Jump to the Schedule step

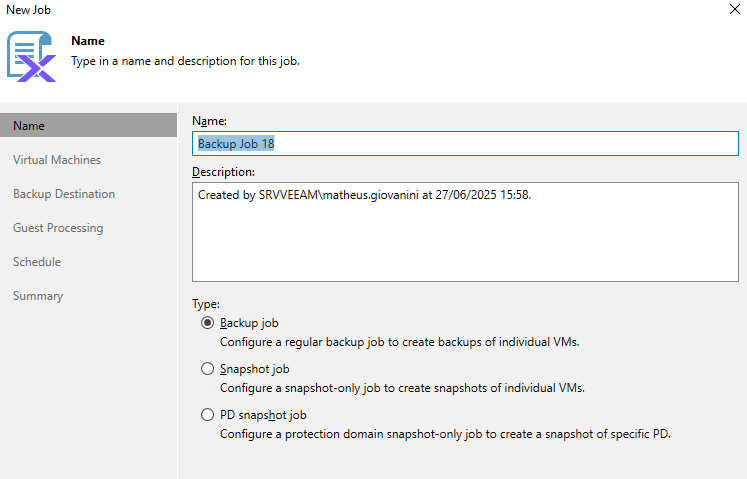pyautogui.click(x=37, y=262)
